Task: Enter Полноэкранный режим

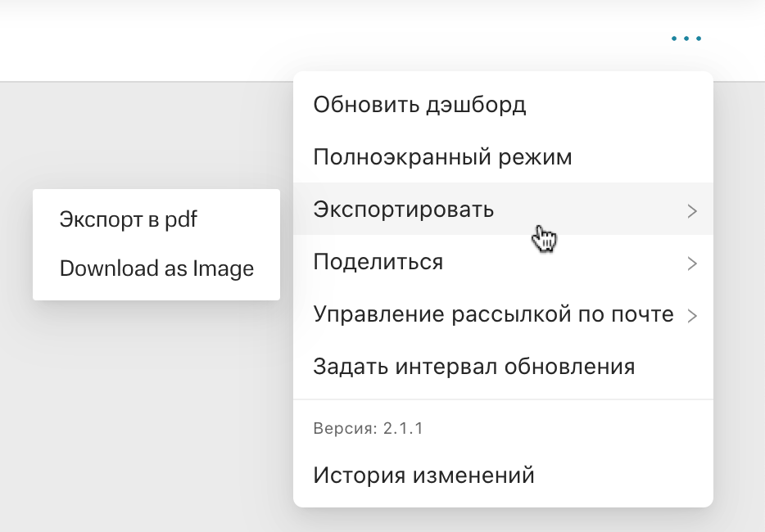Action: (442, 157)
